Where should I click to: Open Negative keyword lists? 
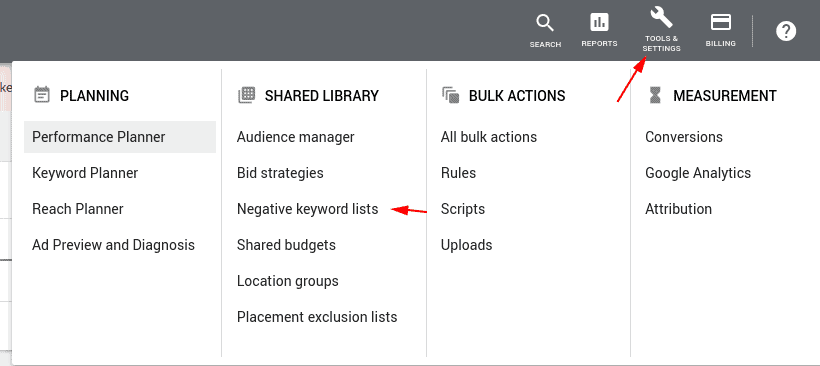coord(308,209)
